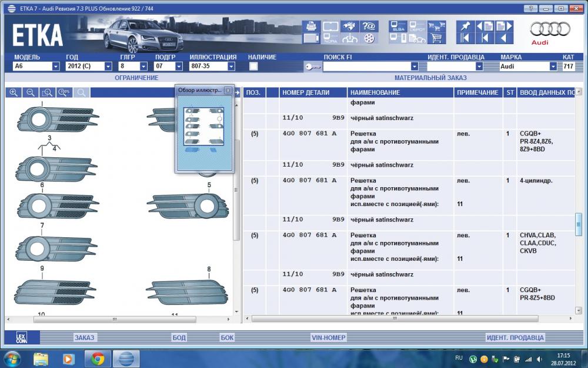Click the НОМЕР ДЕТАЛИ column header

pos(313,92)
